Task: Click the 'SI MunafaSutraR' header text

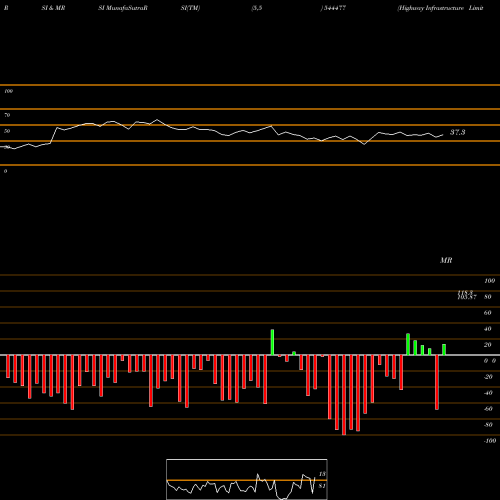Action: 123,8
